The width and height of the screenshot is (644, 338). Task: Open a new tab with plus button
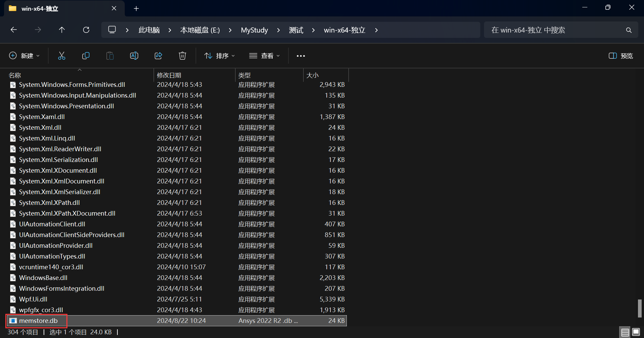(x=136, y=8)
